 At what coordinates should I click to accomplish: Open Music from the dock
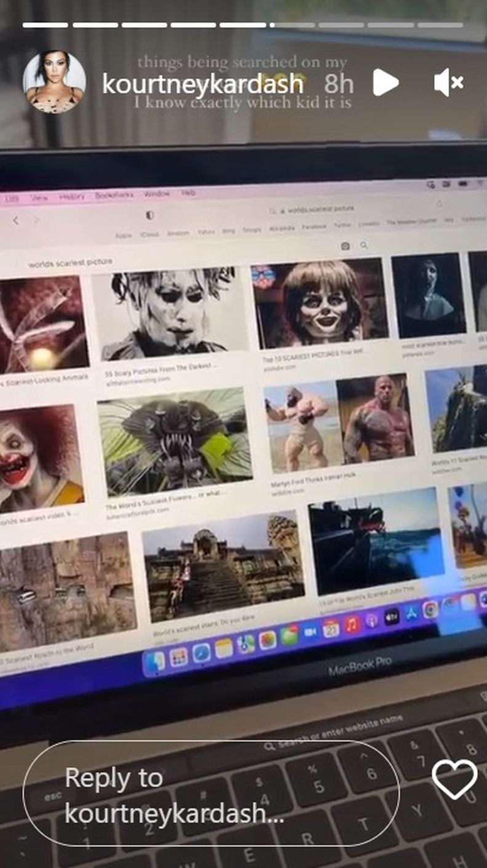352,624
